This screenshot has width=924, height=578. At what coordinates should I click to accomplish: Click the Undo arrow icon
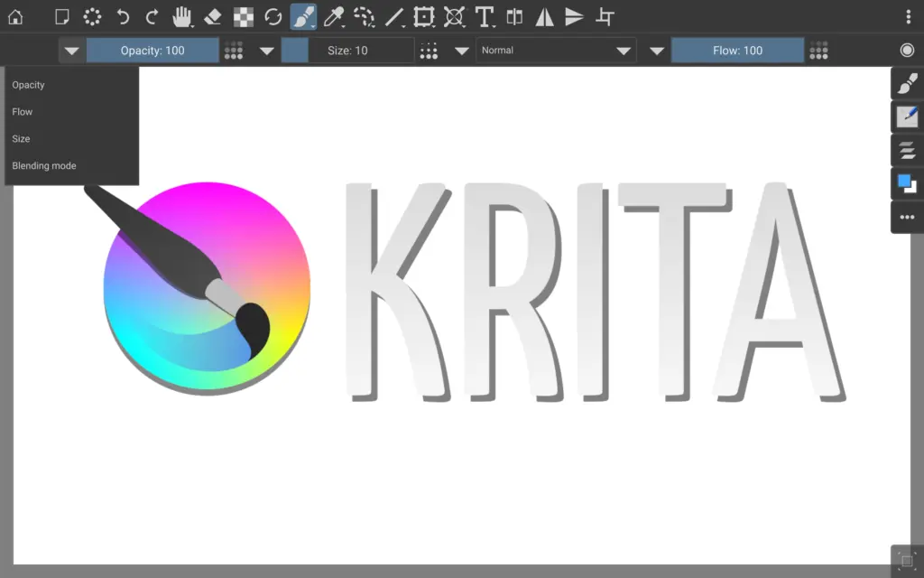tap(122, 16)
